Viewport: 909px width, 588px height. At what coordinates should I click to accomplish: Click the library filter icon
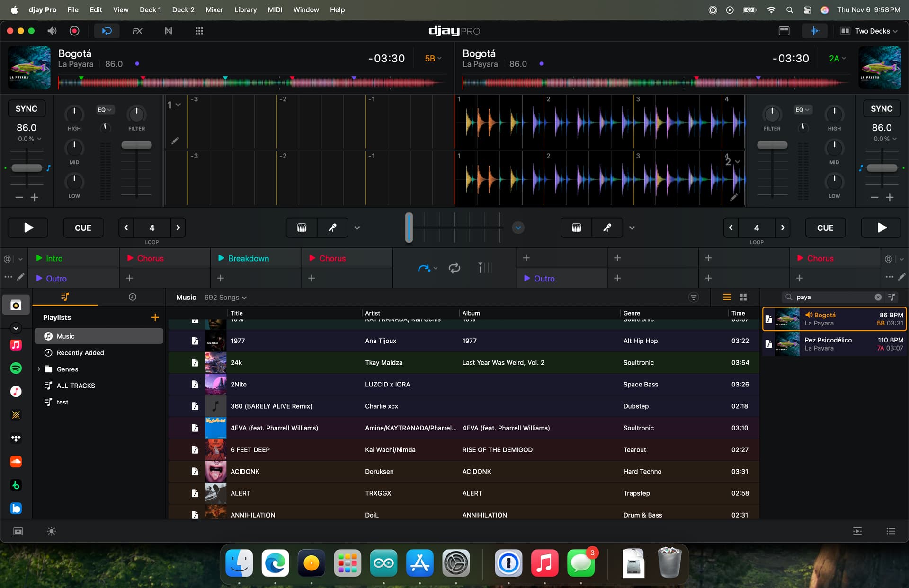[693, 297]
